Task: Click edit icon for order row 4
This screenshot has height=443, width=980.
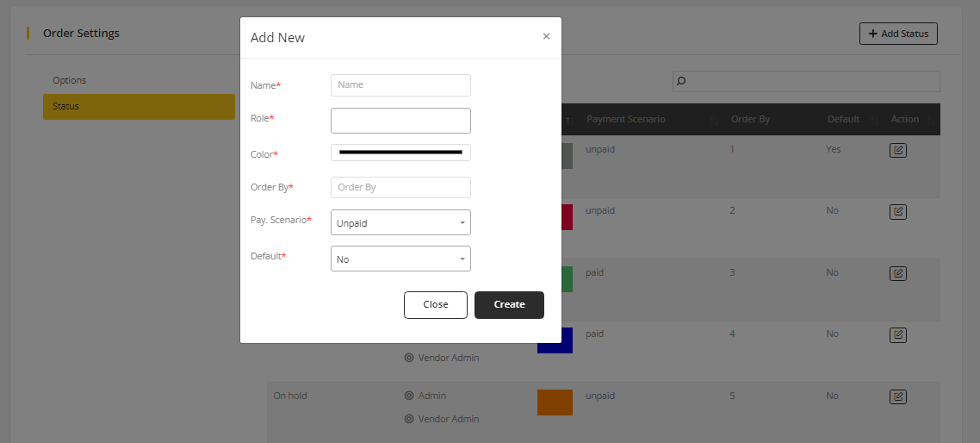Action: coord(897,334)
